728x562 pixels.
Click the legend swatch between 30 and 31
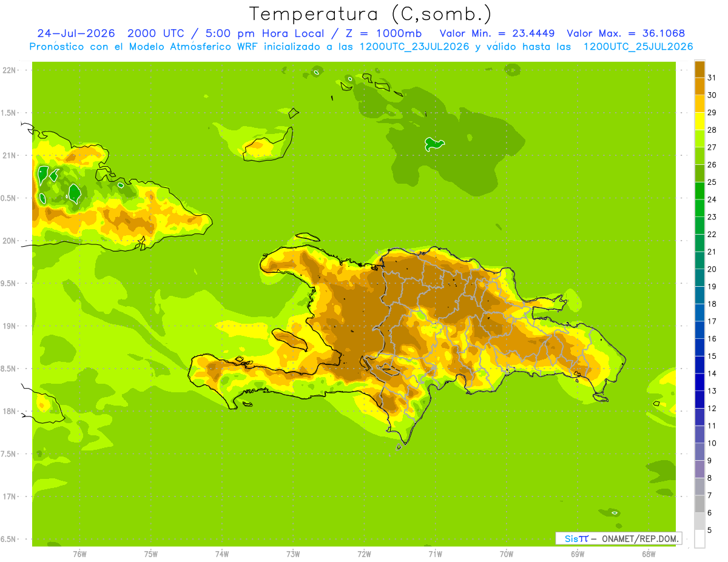pos(699,86)
